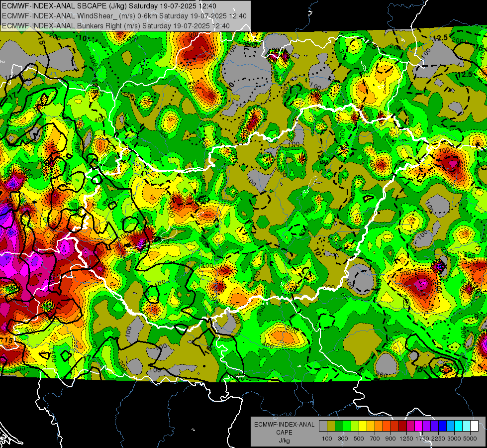The width and height of the screenshot is (487, 448).
Task: Click the legend title ECMWF-INDEX-ANAL
Action: [285, 425]
